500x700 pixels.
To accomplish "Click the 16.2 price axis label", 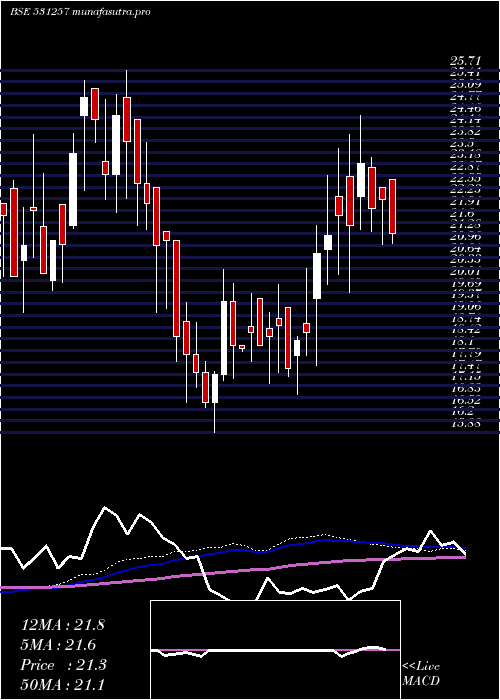I will pyautogui.click(x=462, y=412).
